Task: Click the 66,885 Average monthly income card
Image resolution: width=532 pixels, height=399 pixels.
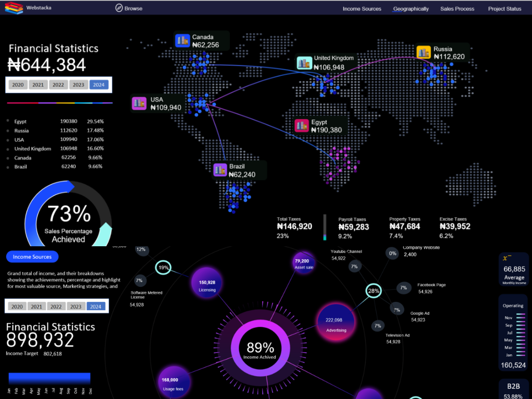Action: 514,270
